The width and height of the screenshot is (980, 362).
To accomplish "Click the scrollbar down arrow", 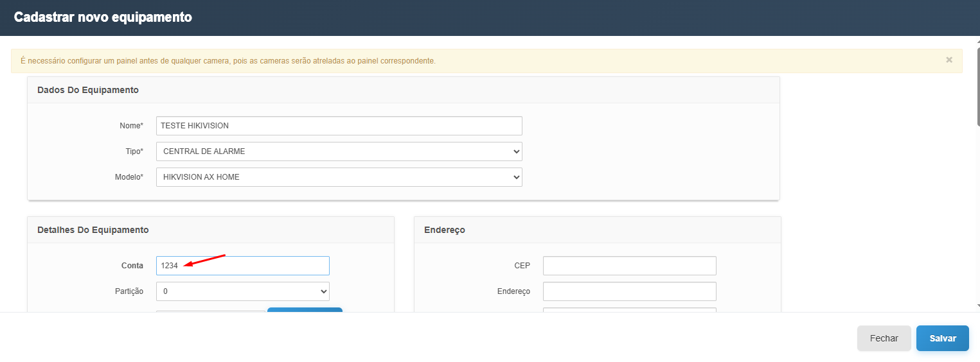I will click(x=976, y=306).
